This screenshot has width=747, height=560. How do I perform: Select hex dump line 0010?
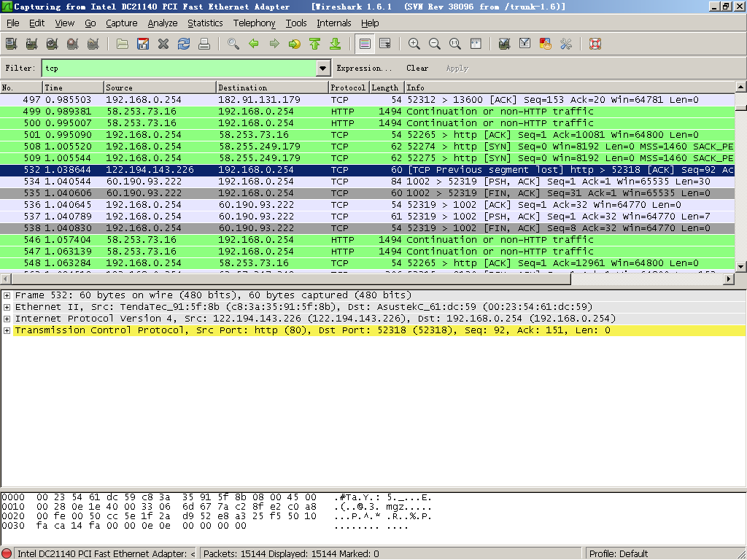tap(217, 507)
